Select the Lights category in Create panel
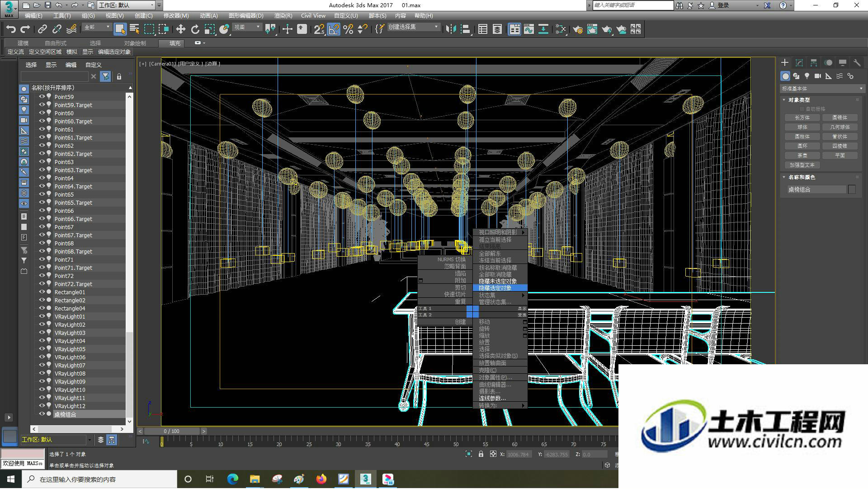The image size is (868, 489). pos(807,76)
